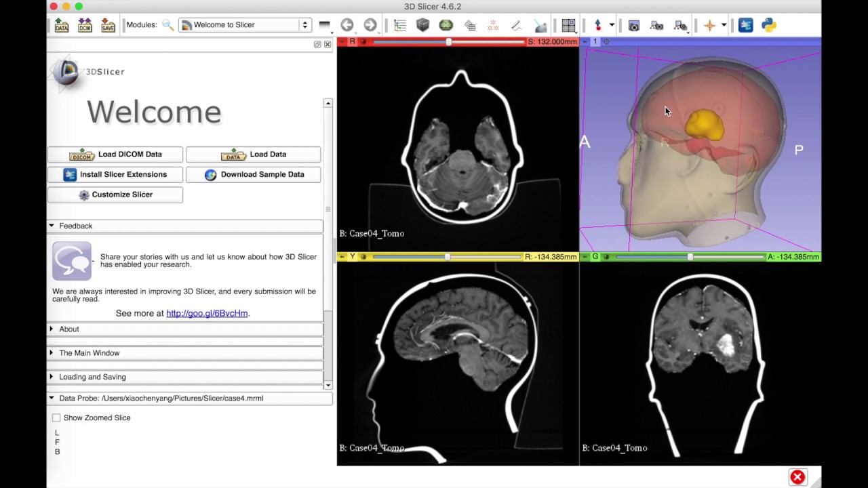
Task: Open the DCM DICOM toolbar icon
Action: click(x=85, y=26)
